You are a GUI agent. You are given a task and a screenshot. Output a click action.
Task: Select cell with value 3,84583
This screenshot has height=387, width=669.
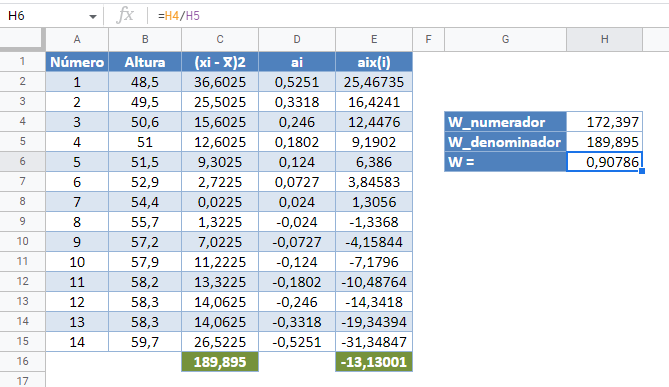(374, 182)
